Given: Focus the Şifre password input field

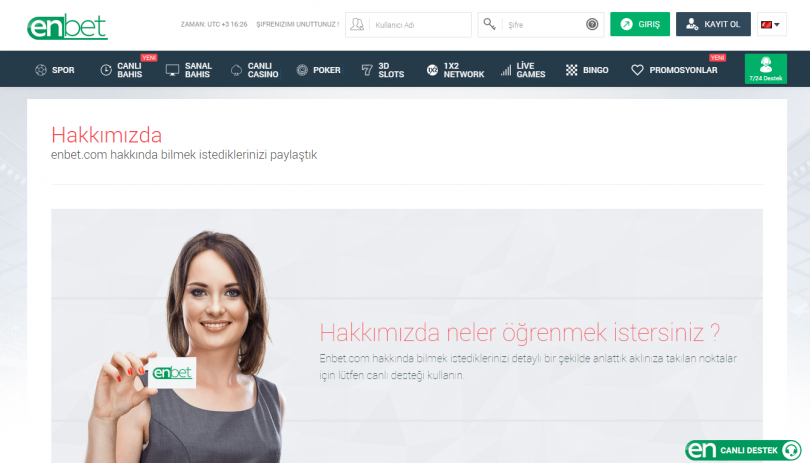Looking at the screenshot, I should tap(541, 25).
